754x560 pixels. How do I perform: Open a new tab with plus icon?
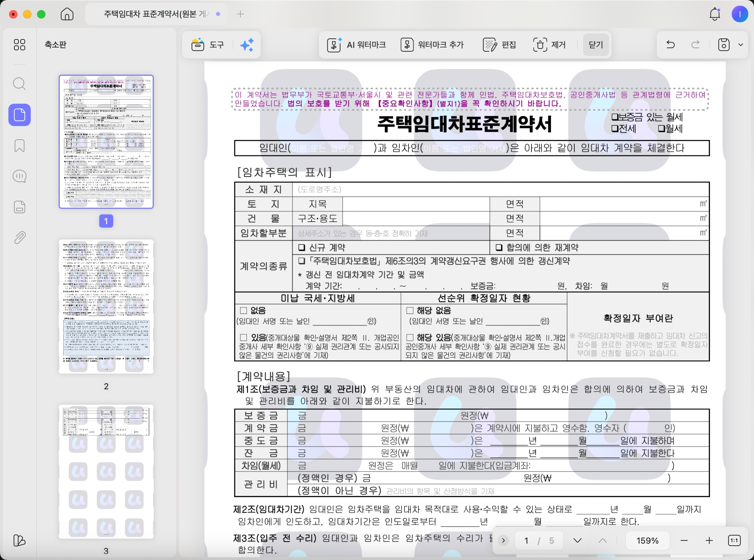[240, 14]
